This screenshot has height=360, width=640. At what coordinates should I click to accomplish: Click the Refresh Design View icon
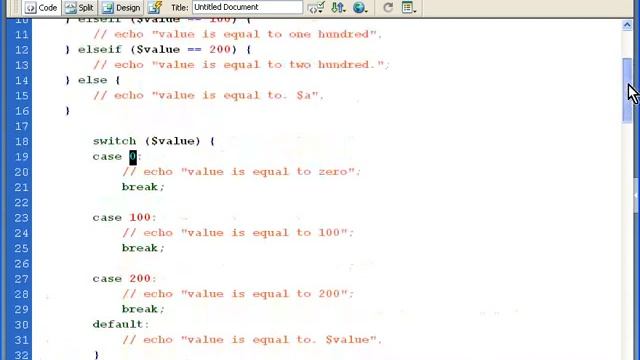[388, 7]
